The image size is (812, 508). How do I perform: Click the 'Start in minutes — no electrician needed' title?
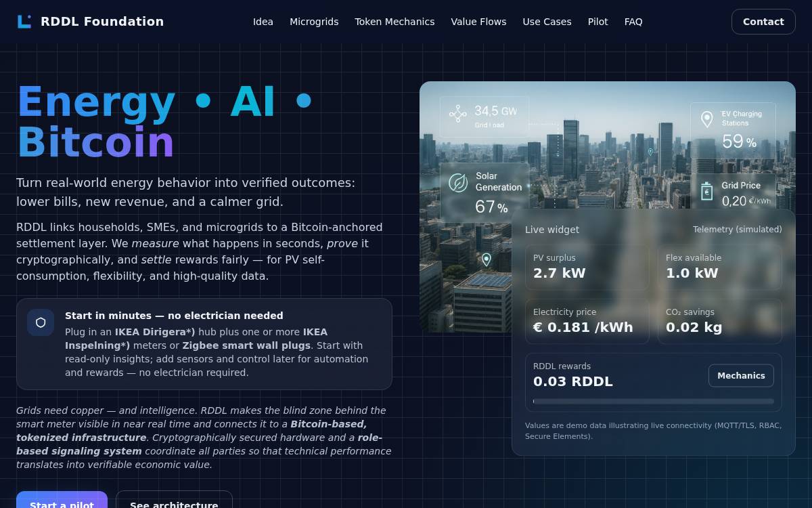[174, 316]
